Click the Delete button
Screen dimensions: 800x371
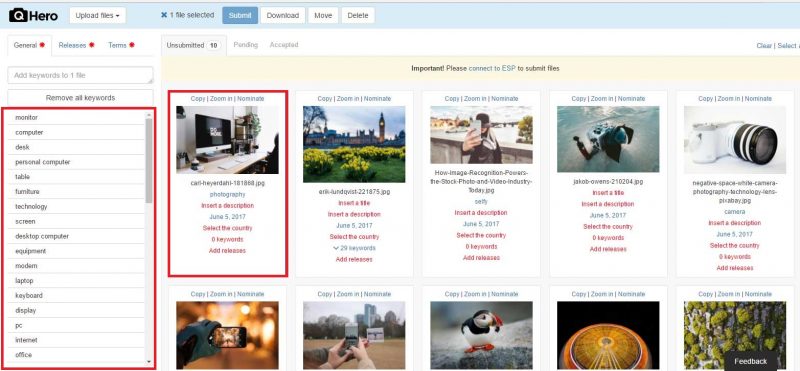[358, 15]
